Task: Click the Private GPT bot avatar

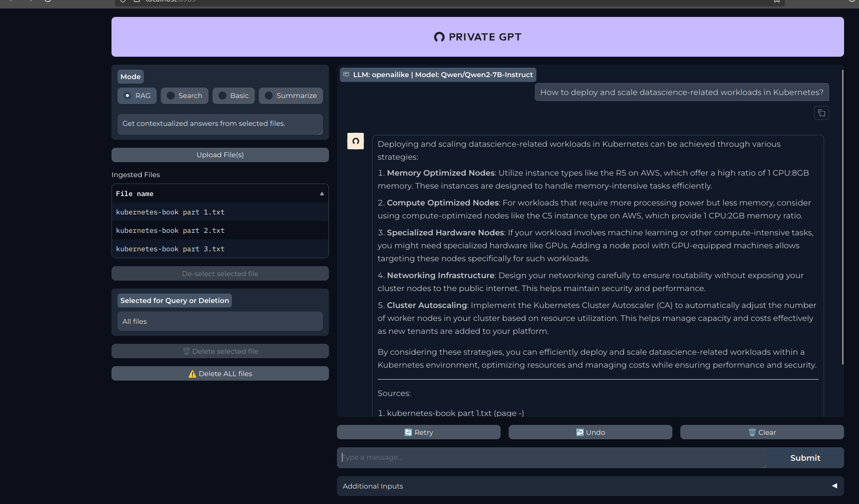Action: coord(355,141)
